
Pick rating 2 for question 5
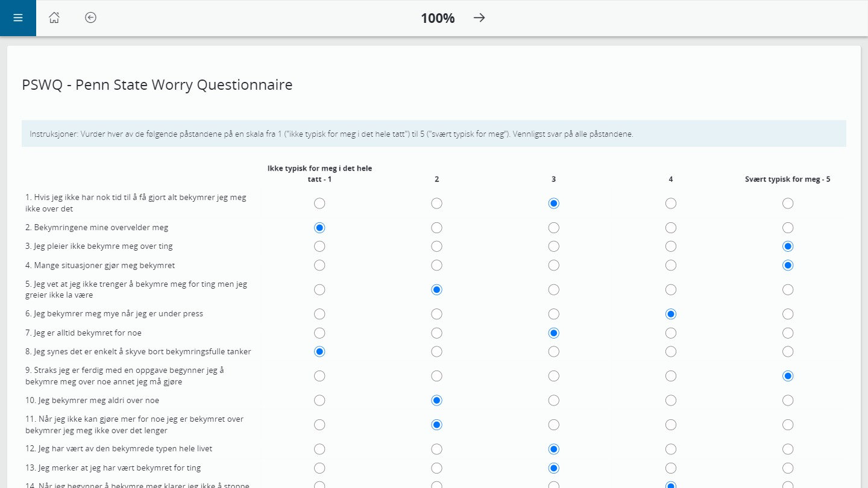click(436, 289)
